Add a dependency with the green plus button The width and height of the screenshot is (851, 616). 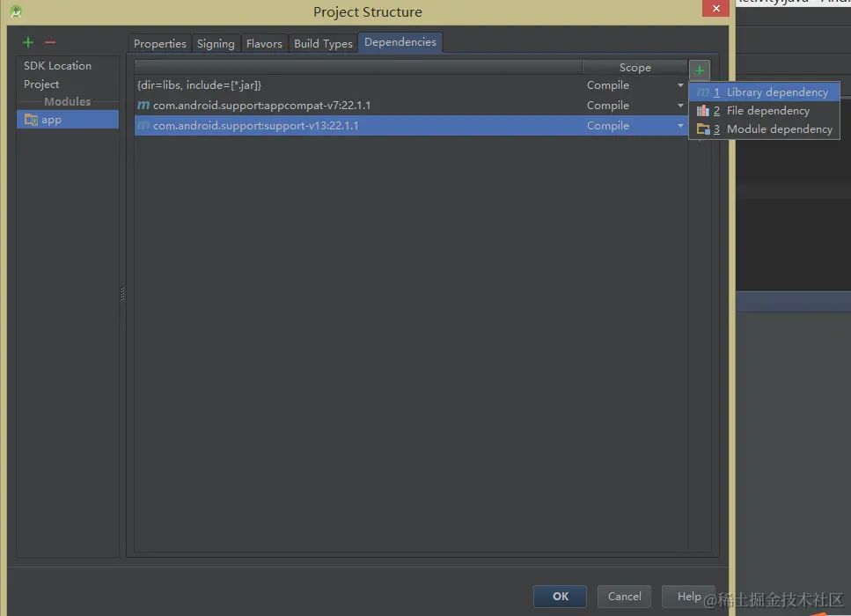[x=699, y=70]
